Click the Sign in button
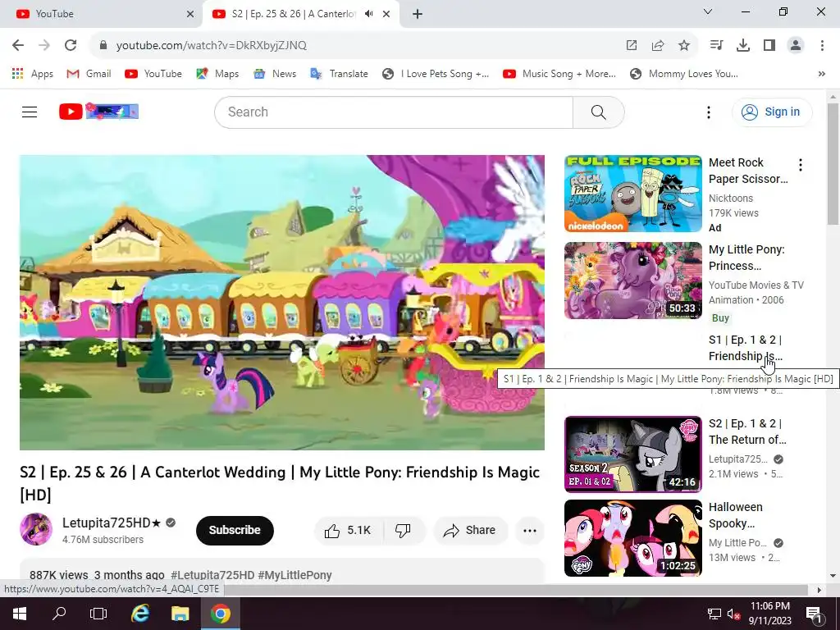This screenshot has width=840, height=630. click(771, 112)
